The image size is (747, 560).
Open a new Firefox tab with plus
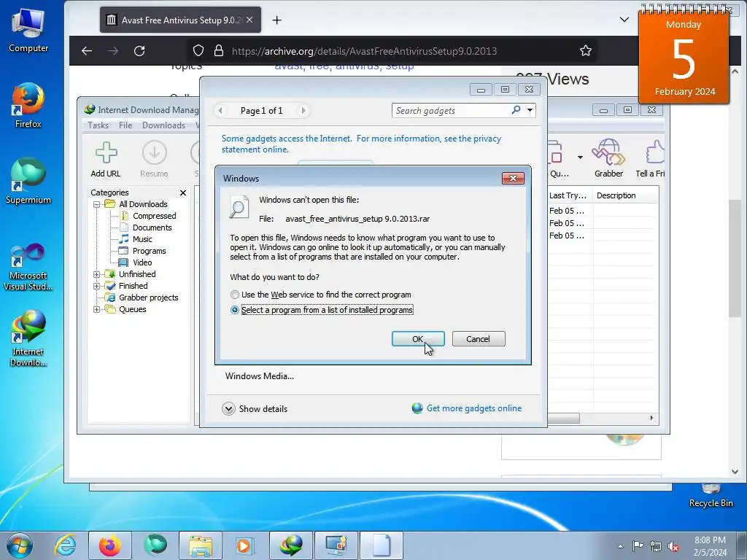pos(276,20)
